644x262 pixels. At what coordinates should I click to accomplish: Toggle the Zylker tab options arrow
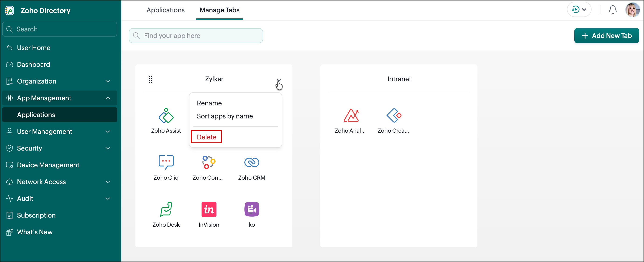coord(279,81)
